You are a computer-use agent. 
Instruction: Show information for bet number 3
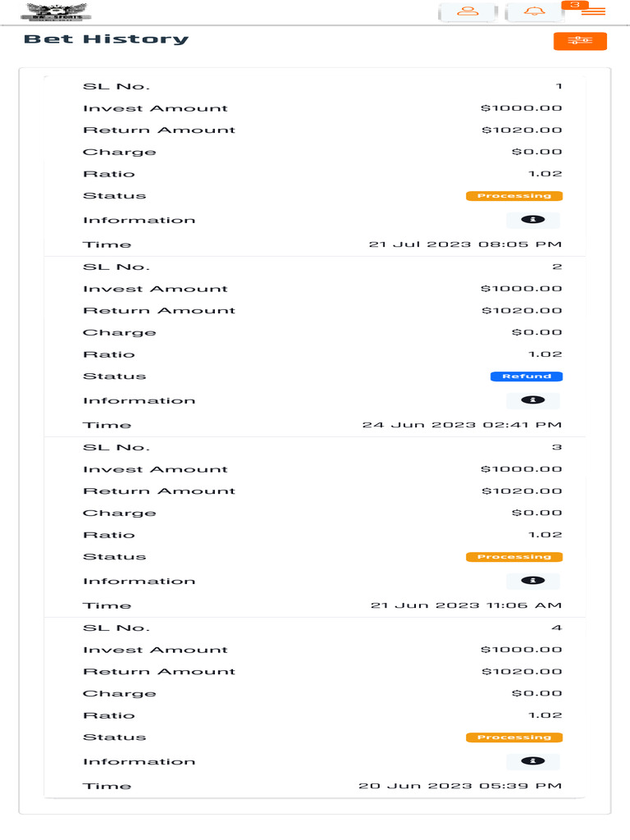tap(533, 581)
